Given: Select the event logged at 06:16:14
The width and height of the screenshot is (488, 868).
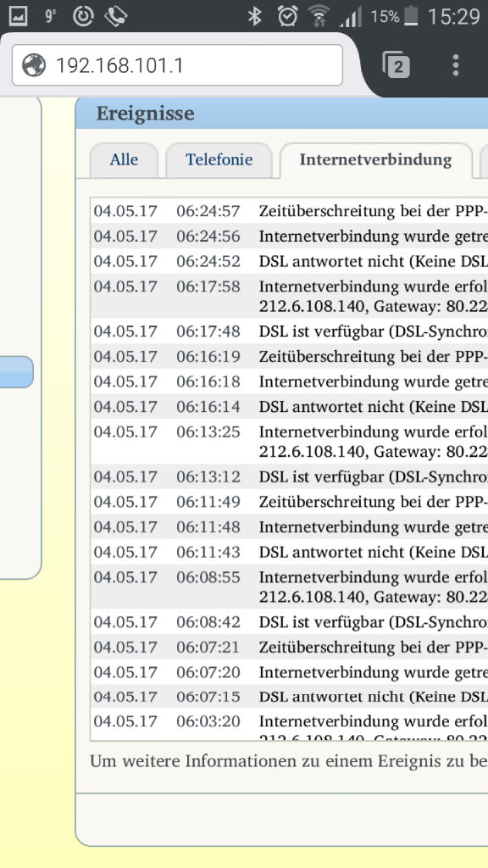Looking at the screenshot, I should (290, 406).
